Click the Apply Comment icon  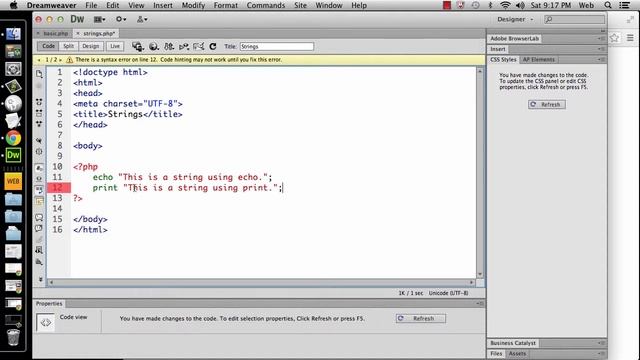click(x=39, y=218)
